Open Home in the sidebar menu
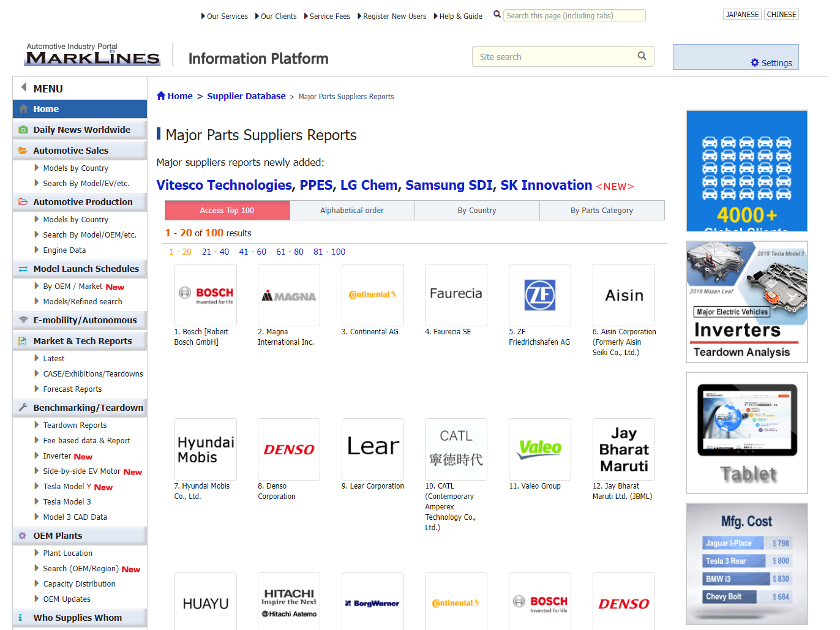The height and width of the screenshot is (630, 840). click(x=80, y=109)
